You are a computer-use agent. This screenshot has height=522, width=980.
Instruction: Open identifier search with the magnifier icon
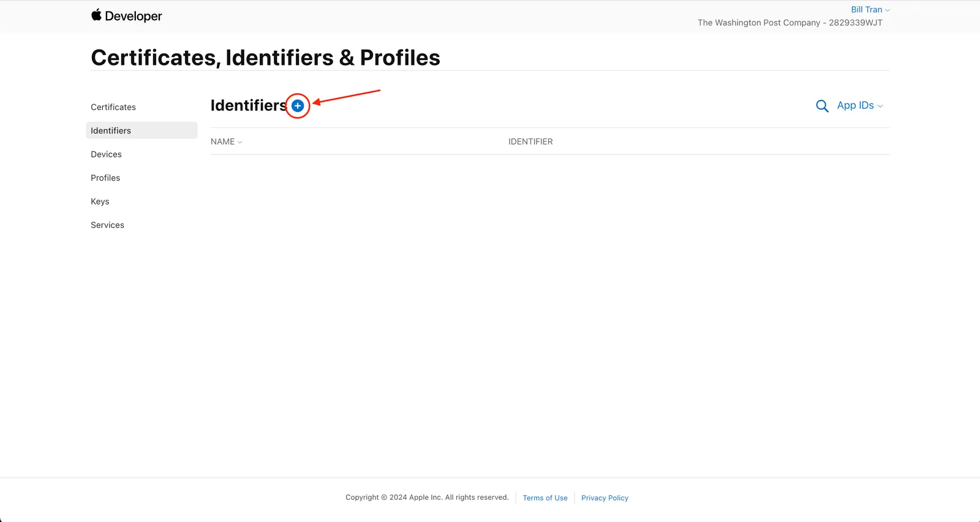pos(822,106)
